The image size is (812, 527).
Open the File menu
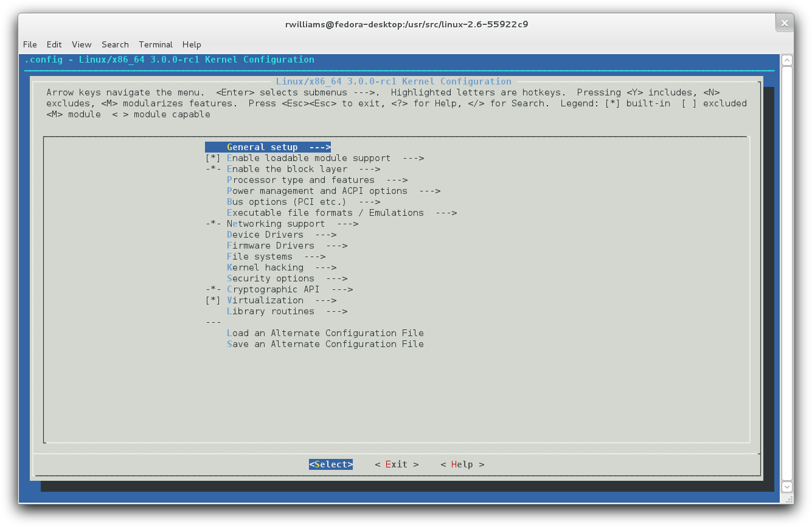click(x=30, y=44)
